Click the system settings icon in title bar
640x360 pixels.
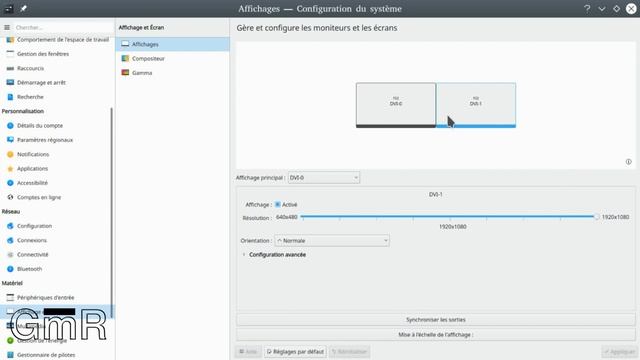pos(9,9)
